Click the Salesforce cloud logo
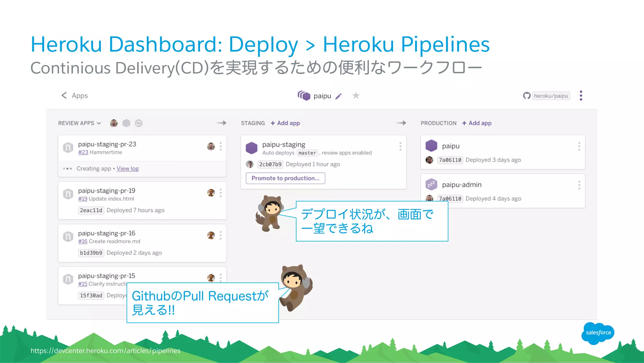The height and width of the screenshot is (363, 644). coord(598,333)
